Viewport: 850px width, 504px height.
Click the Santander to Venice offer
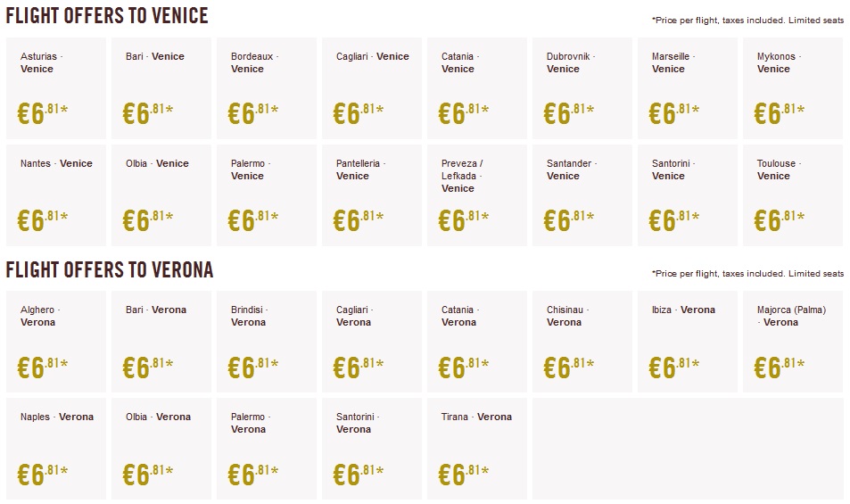pos(582,194)
